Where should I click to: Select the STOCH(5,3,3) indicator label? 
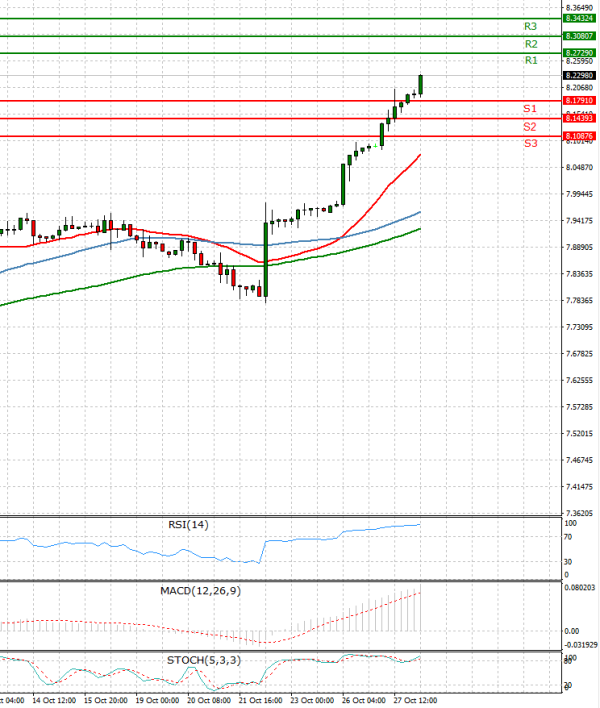(200, 659)
